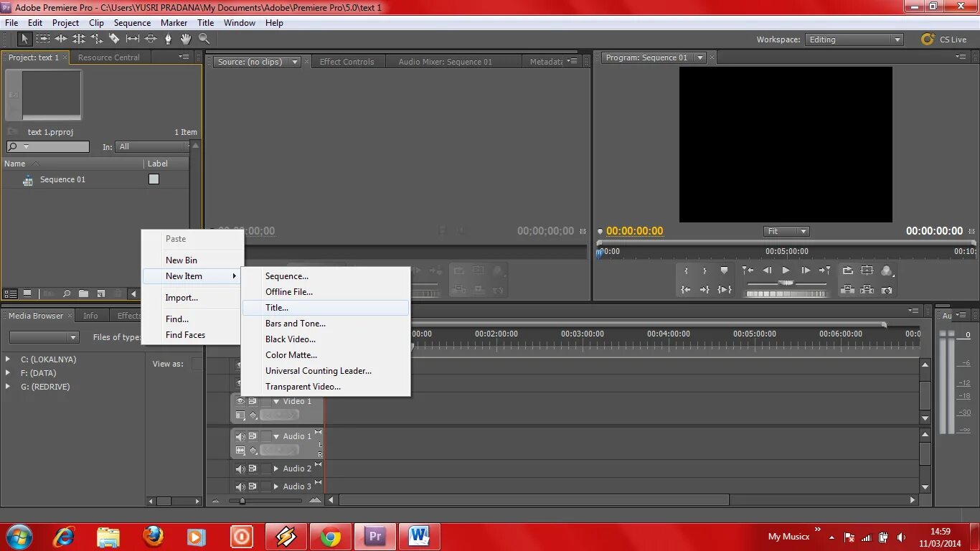The width and height of the screenshot is (980, 551).
Task: Open the Workspace Editing dropdown
Action: tap(854, 39)
